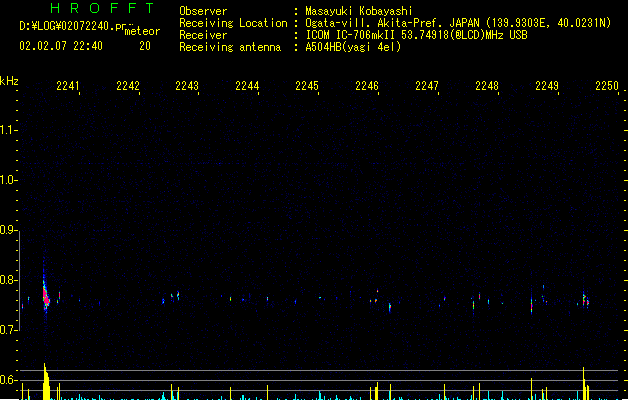The height and width of the screenshot is (400, 629).
Task: Click the meteor echo cluster after 2249
Action: click(x=586, y=300)
